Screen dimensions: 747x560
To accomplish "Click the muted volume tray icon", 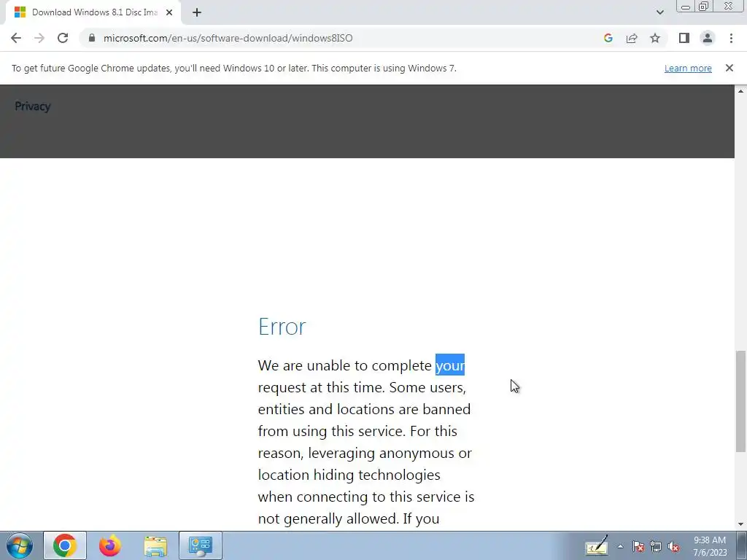I will (673, 547).
